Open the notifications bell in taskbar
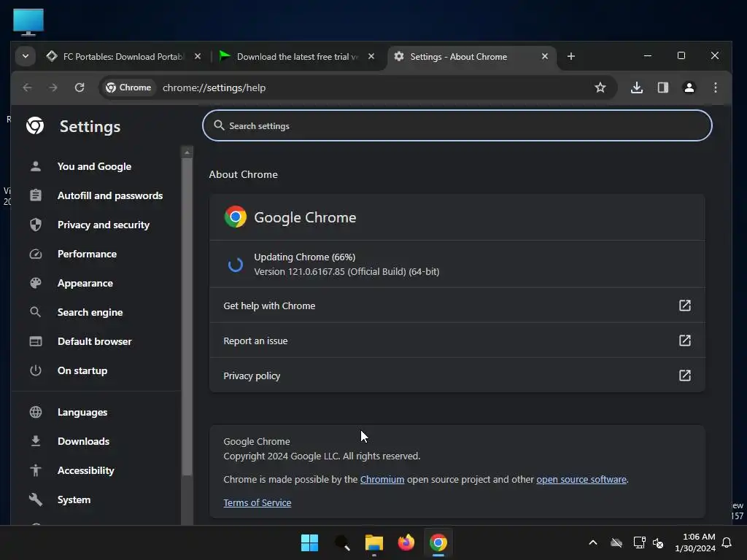 (727, 542)
